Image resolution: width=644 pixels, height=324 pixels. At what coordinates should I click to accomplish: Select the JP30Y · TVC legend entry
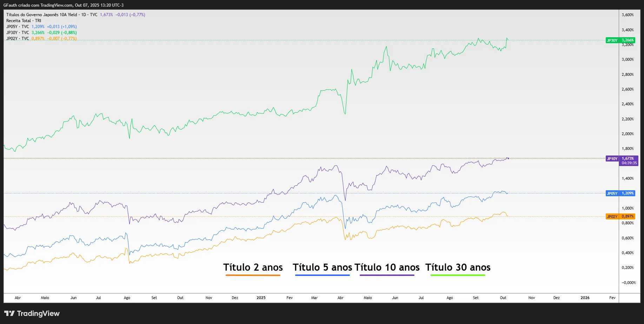point(18,33)
